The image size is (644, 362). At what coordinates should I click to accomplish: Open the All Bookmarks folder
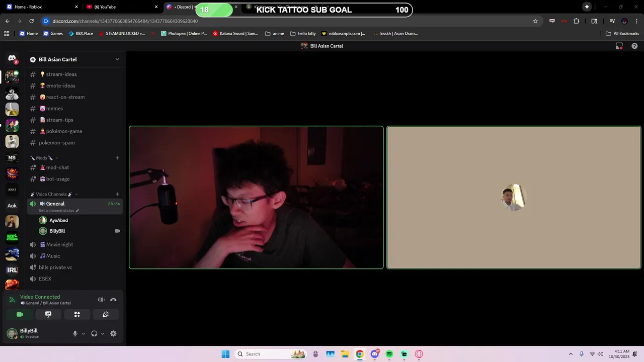click(x=622, y=34)
